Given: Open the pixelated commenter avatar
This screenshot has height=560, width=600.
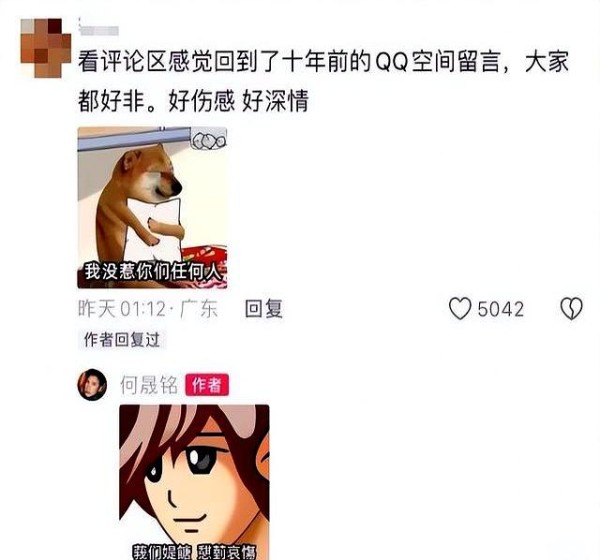Looking at the screenshot, I should (46, 48).
